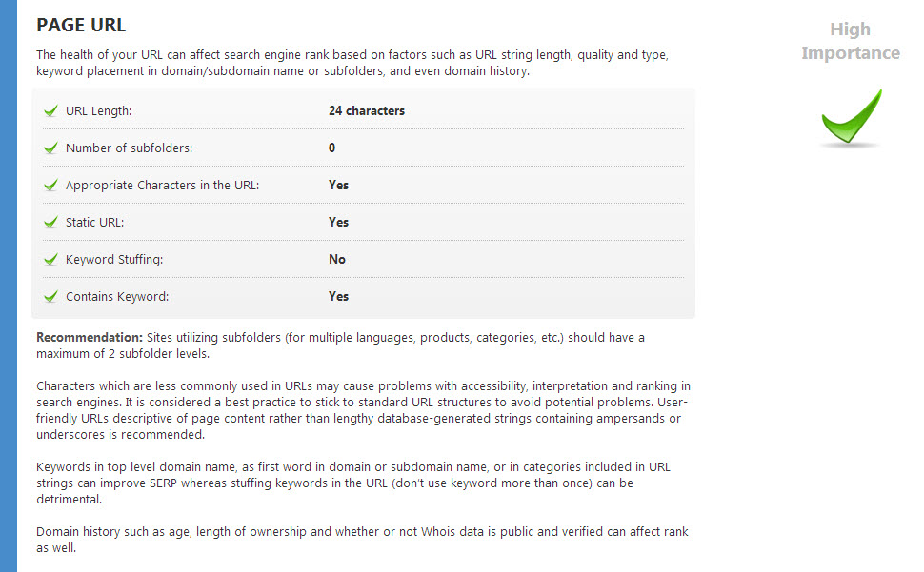
Task: Click the checkmark next to Keyword Stuffing
Action: tap(50, 260)
